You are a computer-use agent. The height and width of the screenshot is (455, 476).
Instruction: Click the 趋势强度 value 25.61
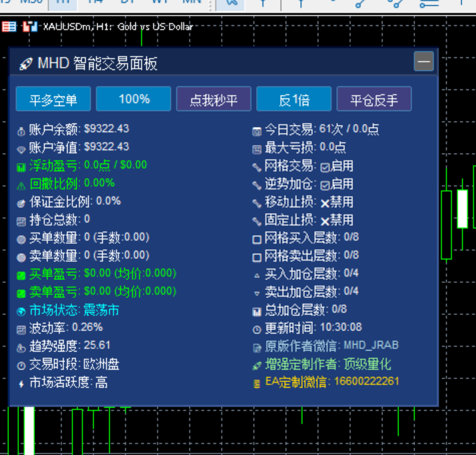[x=97, y=345]
